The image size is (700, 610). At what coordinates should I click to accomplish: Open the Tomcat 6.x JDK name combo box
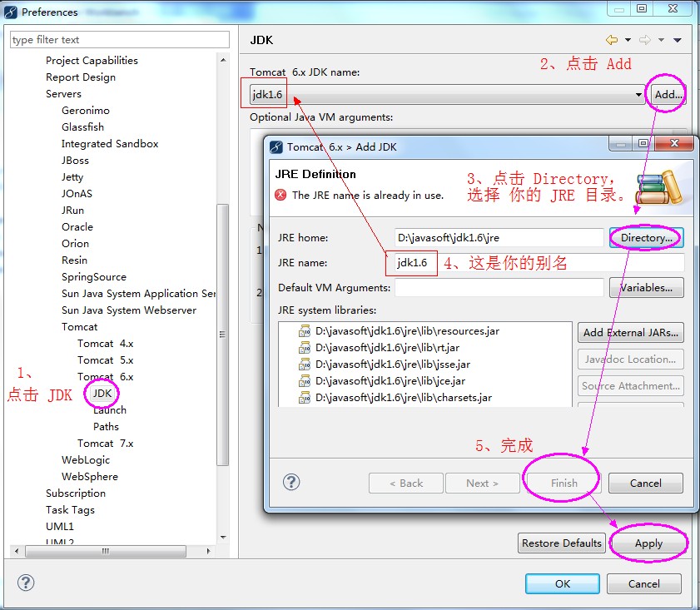pyautogui.click(x=446, y=94)
